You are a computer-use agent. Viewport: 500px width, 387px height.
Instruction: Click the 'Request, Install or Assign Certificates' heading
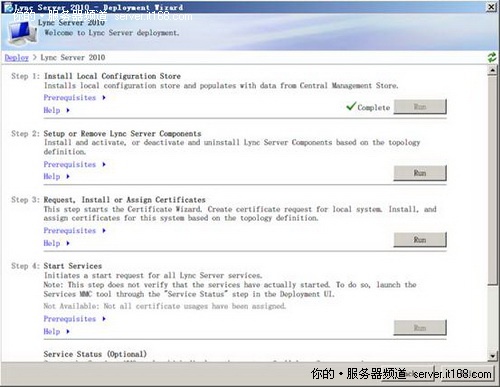tap(124, 200)
